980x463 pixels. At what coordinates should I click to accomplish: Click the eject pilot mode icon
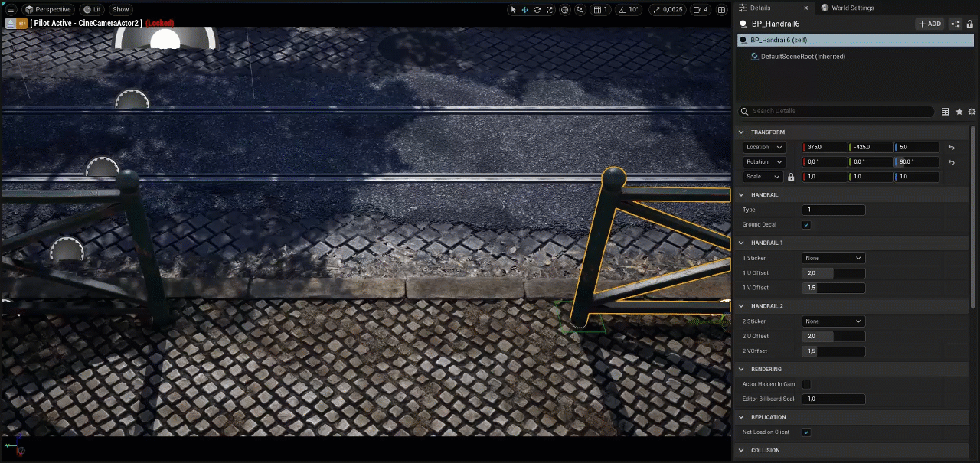10,23
